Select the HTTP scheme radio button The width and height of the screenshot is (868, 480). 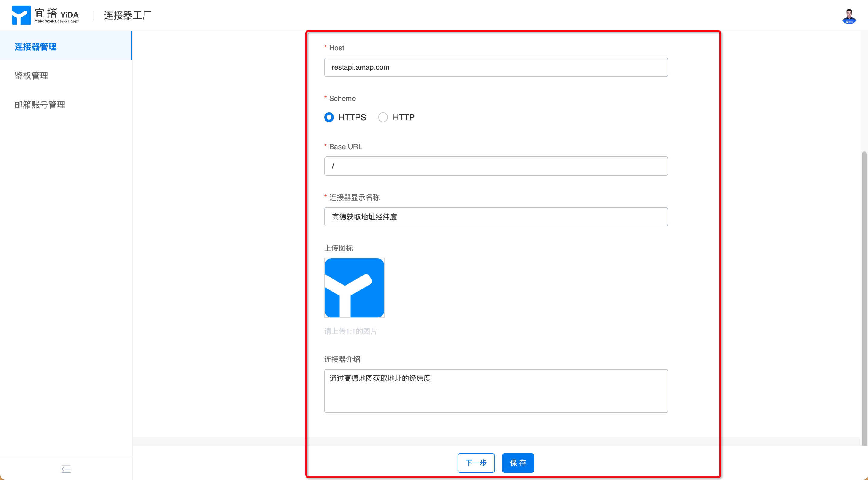[383, 117]
